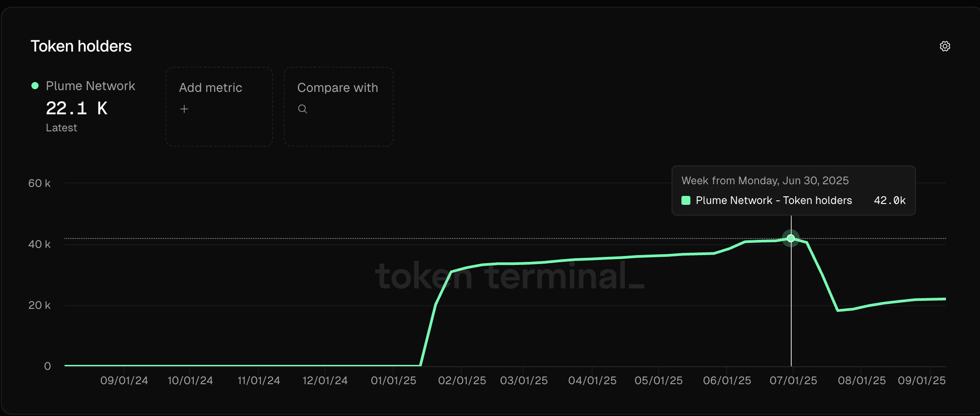Viewport: 980px width, 416px height.
Task: Click the 22.1 K latest value
Action: coord(77,108)
